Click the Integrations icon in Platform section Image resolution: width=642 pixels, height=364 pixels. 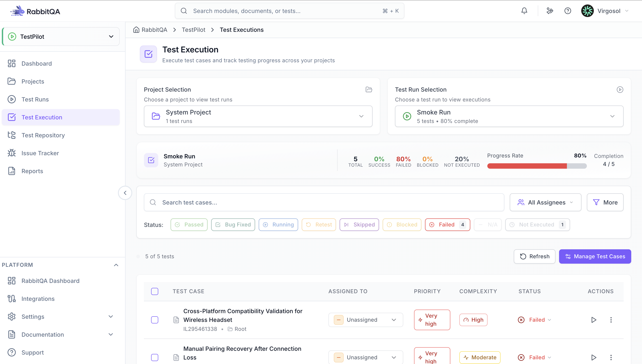click(11, 299)
